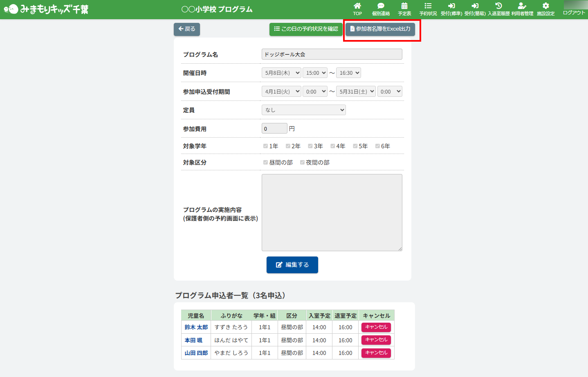
Task: Open the 16:30 end time dropdown
Action: 348,73
